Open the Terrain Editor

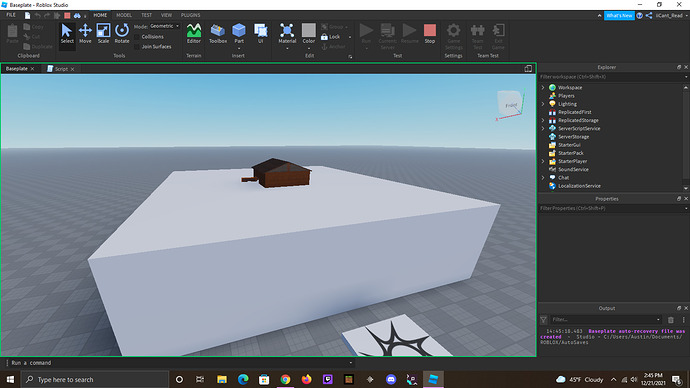coord(194,33)
